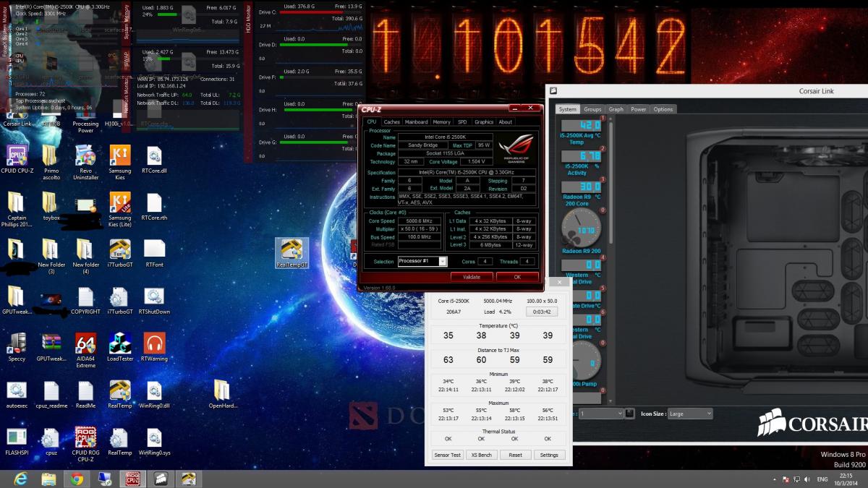Select the LoadTester desktop icon
Viewport: 868px width, 488px height.
(x=120, y=348)
